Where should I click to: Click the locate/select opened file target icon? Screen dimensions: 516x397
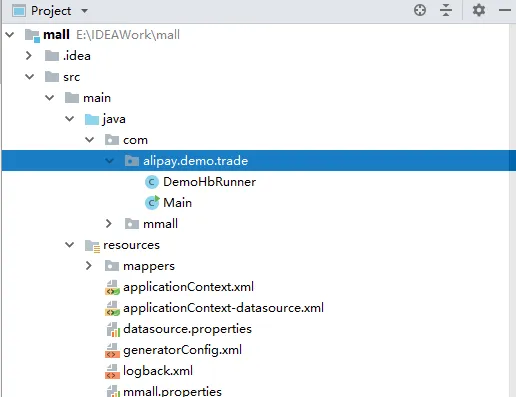(420, 10)
